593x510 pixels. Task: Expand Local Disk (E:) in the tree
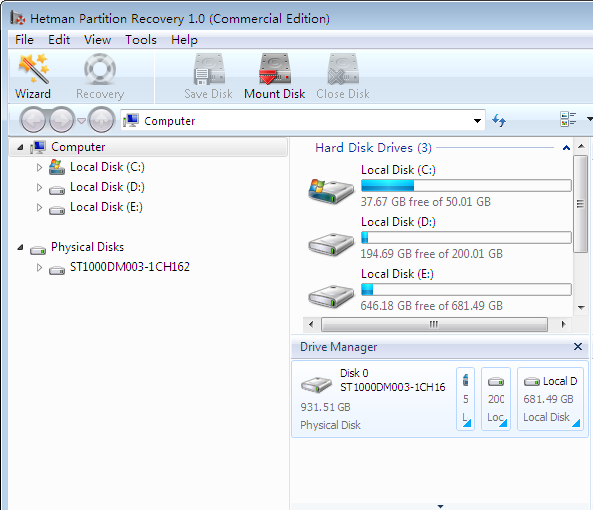(x=39, y=207)
